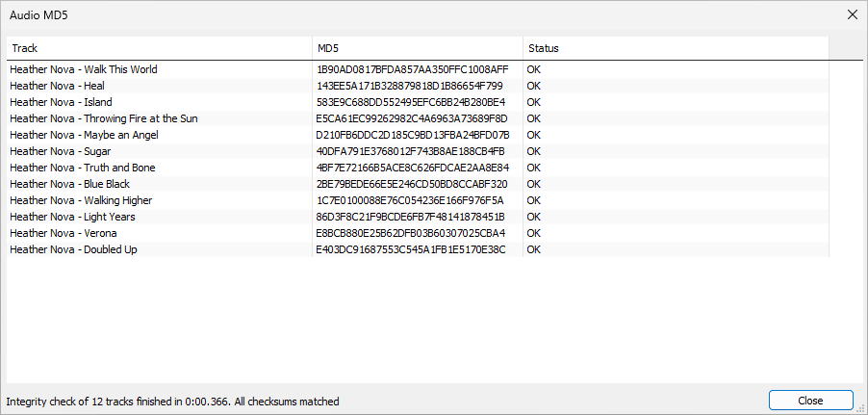Screen dimensions: 868x415
Task: Select the Heather Nova - Sugar row
Action: [x=60, y=151]
